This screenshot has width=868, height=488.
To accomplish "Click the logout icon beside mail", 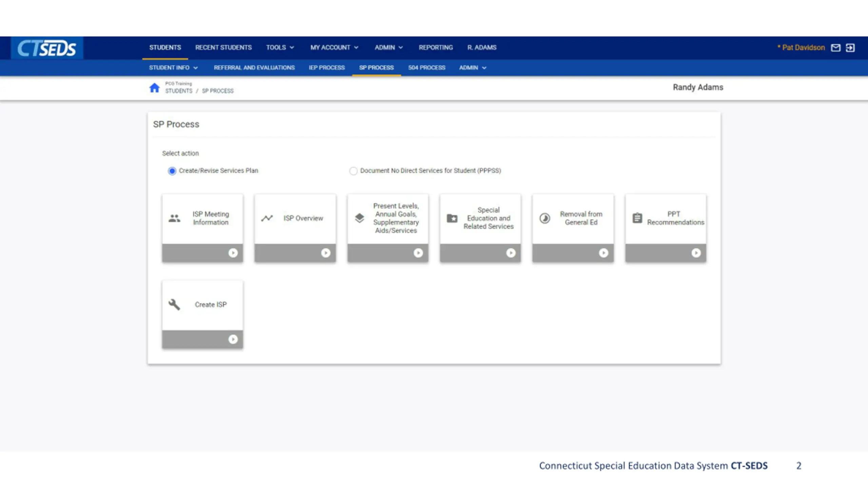I will coord(850,48).
